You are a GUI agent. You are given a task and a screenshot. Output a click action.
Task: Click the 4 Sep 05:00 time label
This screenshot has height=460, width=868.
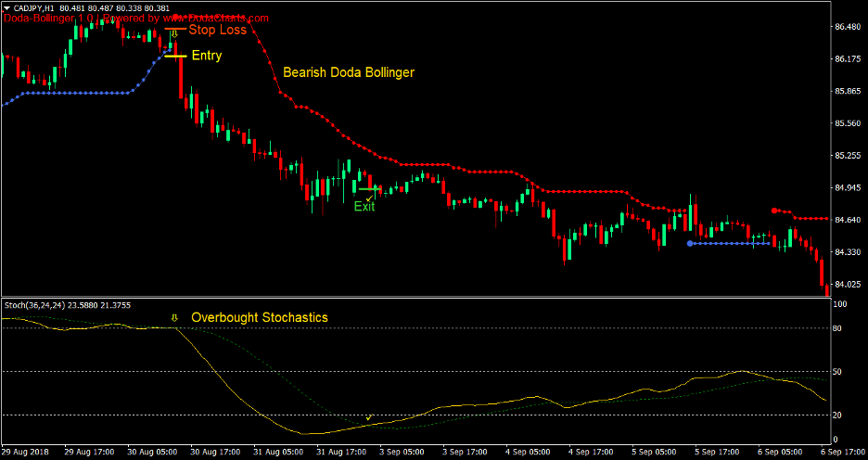click(x=529, y=453)
